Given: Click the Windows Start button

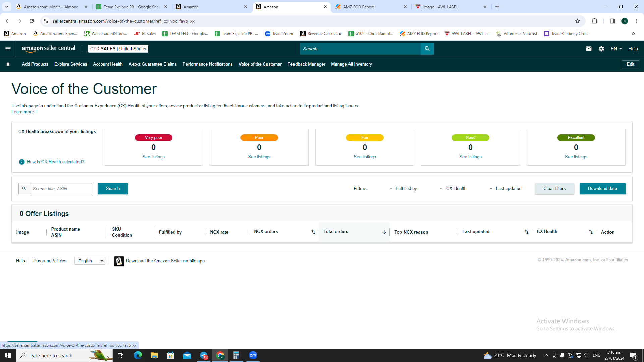Looking at the screenshot, I should tap(8, 355).
